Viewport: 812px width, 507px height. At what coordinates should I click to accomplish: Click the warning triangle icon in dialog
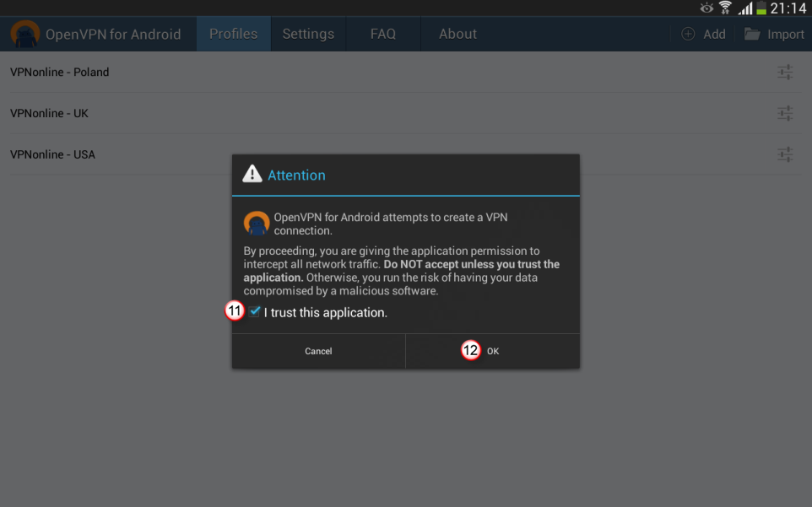252,174
